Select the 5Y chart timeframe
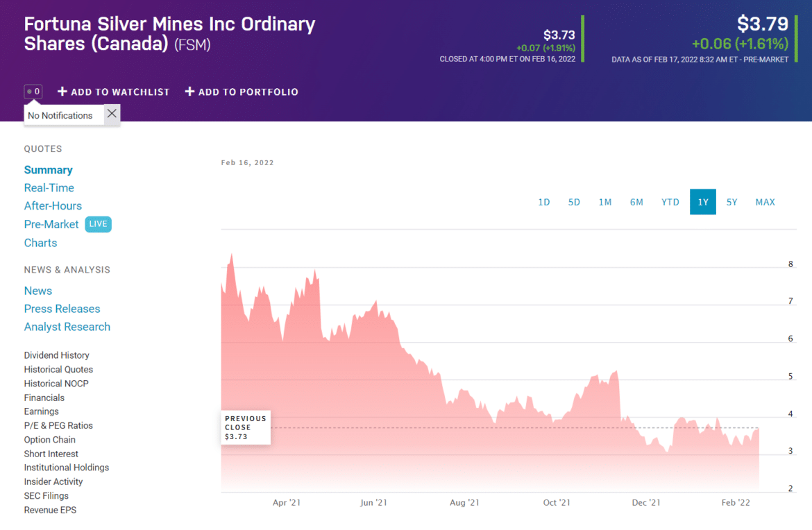812x530 pixels. click(731, 202)
